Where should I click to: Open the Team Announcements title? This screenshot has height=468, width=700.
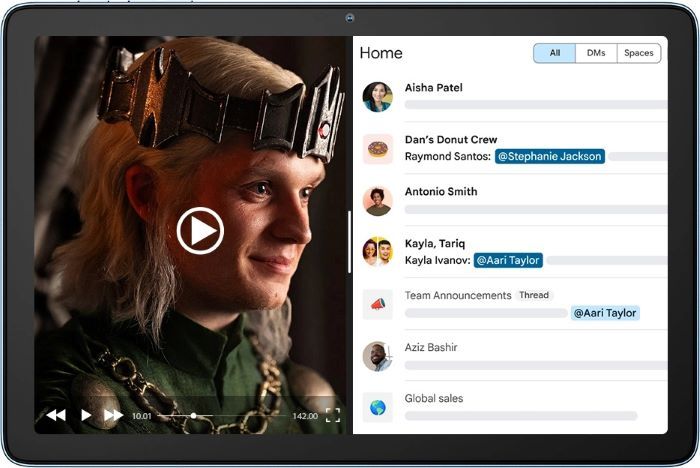(x=458, y=295)
